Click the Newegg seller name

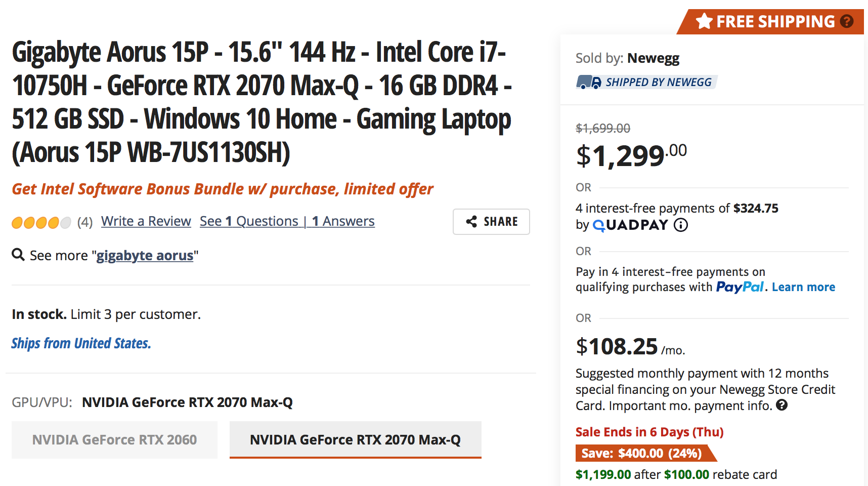(654, 58)
